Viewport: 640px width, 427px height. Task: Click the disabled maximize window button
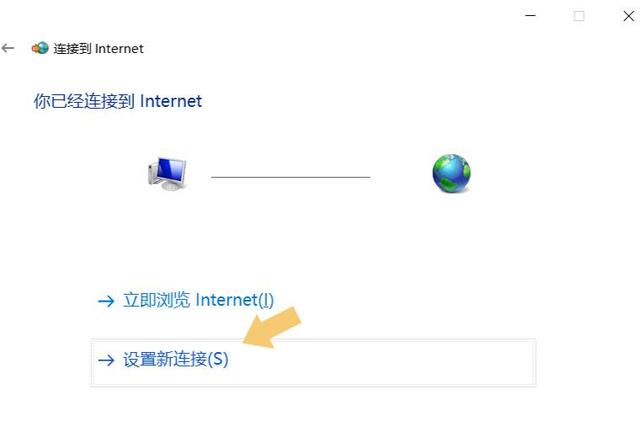pyautogui.click(x=579, y=16)
